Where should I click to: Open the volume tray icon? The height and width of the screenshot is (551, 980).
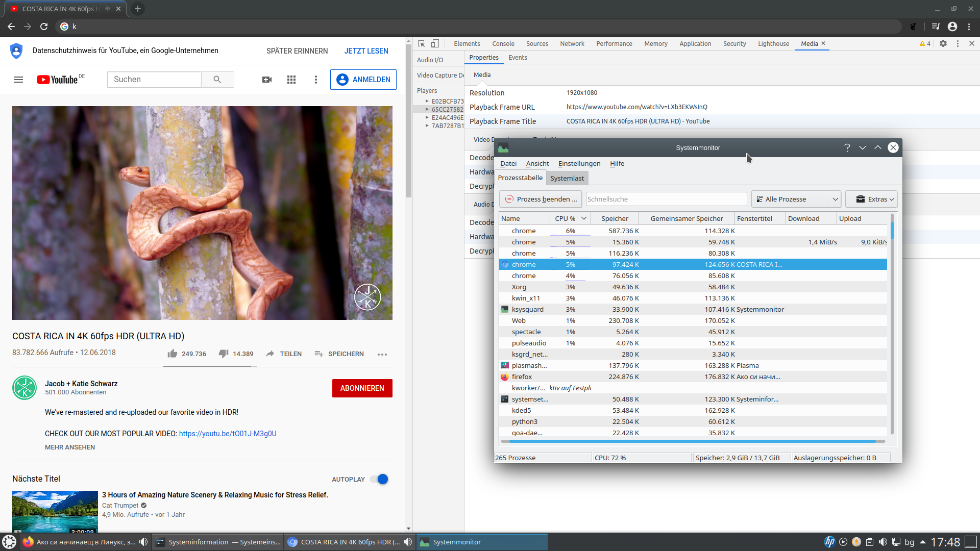coord(883,542)
